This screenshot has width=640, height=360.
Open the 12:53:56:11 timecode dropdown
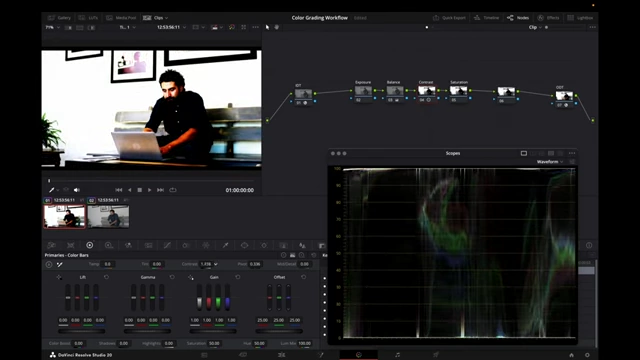click(x=171, y=27)
